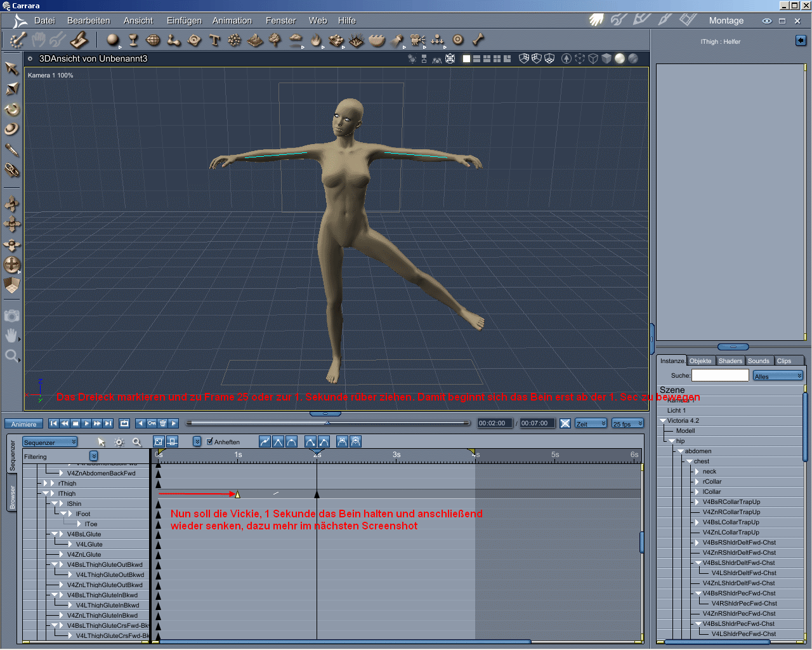The height and width of the screenshot is (650, 812).
Task: Select the Text tool in the top toolbar
Action: [214, 41]
